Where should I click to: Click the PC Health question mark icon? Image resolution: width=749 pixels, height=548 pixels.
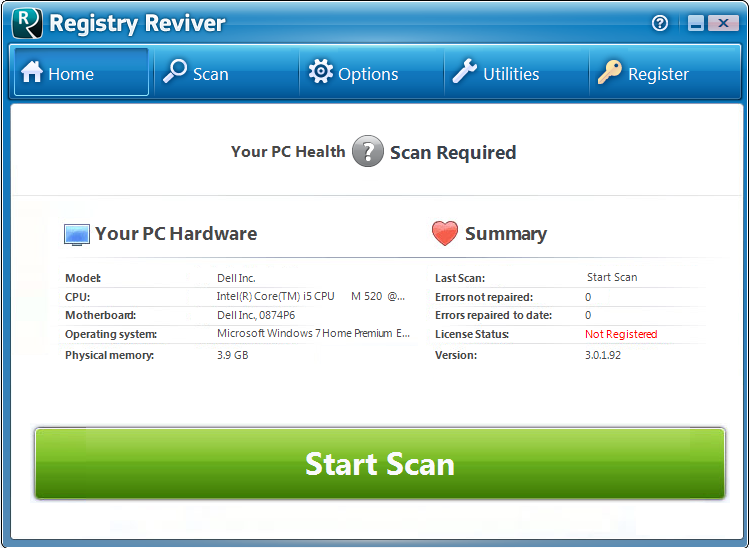tap(368, 152)
